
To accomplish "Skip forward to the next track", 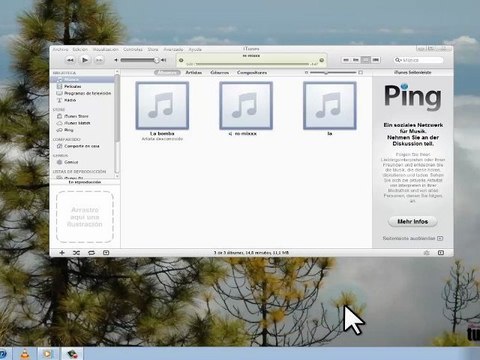I will (x=99, y=60).
